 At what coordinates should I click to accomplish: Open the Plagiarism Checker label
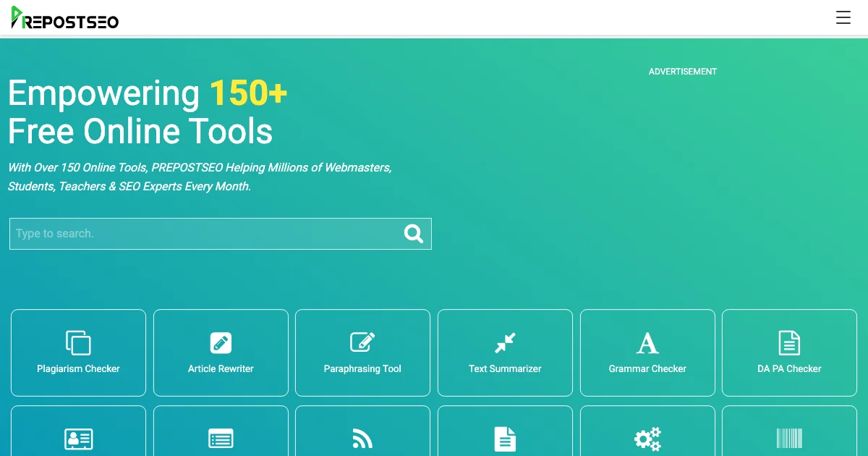tap(78, 368)
